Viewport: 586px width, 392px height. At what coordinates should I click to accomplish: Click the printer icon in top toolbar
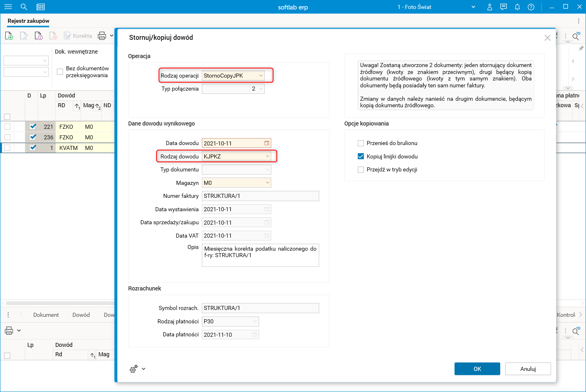coord(102,36)
